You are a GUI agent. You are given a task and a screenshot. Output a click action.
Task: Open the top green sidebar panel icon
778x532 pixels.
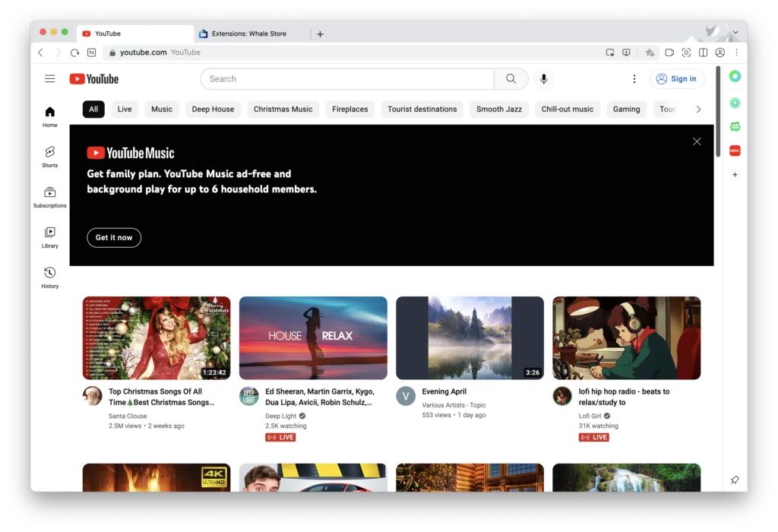[735, 76]
